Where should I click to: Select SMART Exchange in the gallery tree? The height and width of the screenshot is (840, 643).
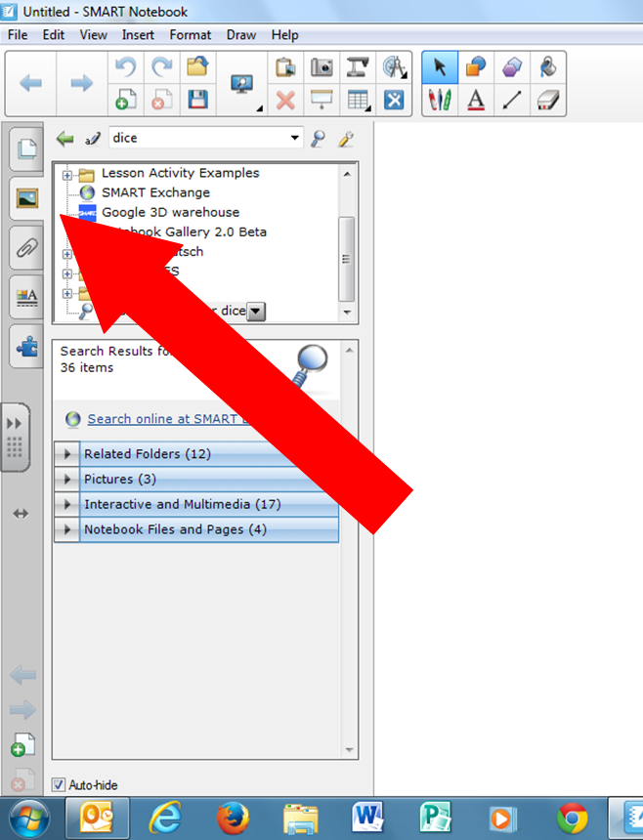click(x=155, y=192)
